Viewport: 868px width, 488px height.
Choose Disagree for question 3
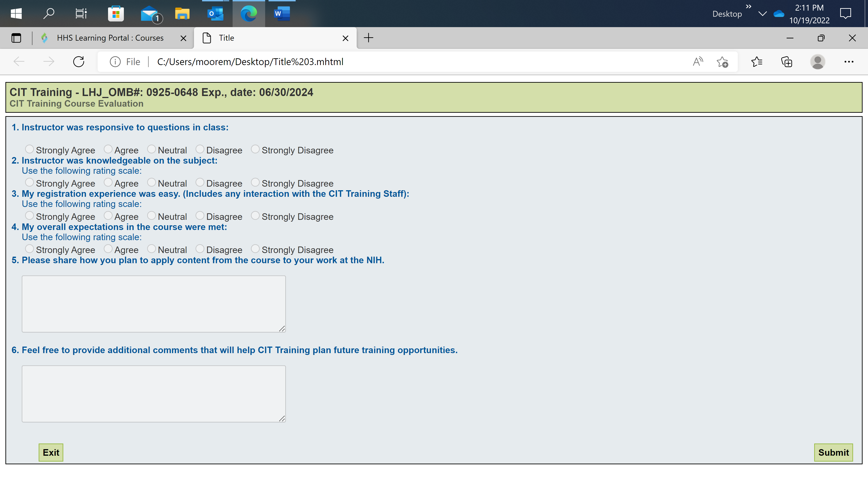point(200,215)
